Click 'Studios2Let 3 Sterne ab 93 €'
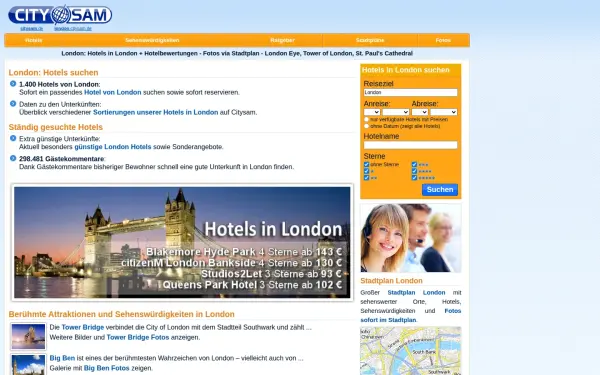The height and width of the screenshot is (375, 600). point(271,274)
